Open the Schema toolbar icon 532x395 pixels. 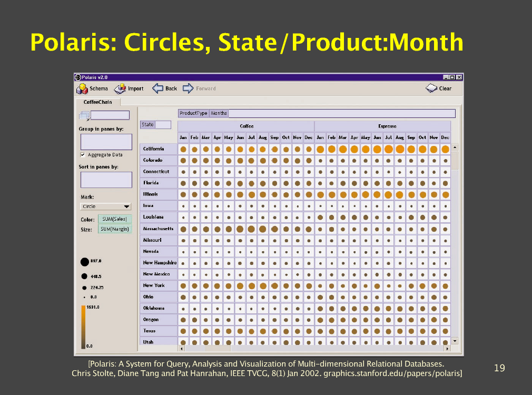click(82, 88)
